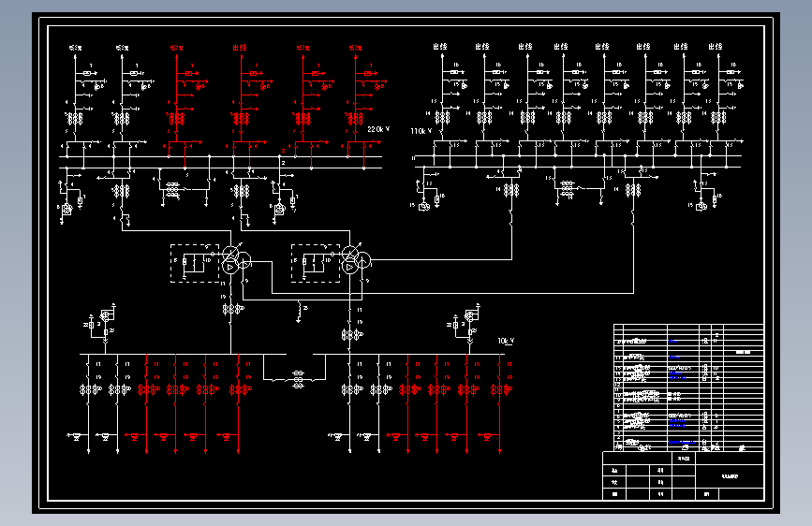Click the leftmost 110kV outgoing line label
The width and height of the screenshot is (812, 526).
[x=440, y=47]
